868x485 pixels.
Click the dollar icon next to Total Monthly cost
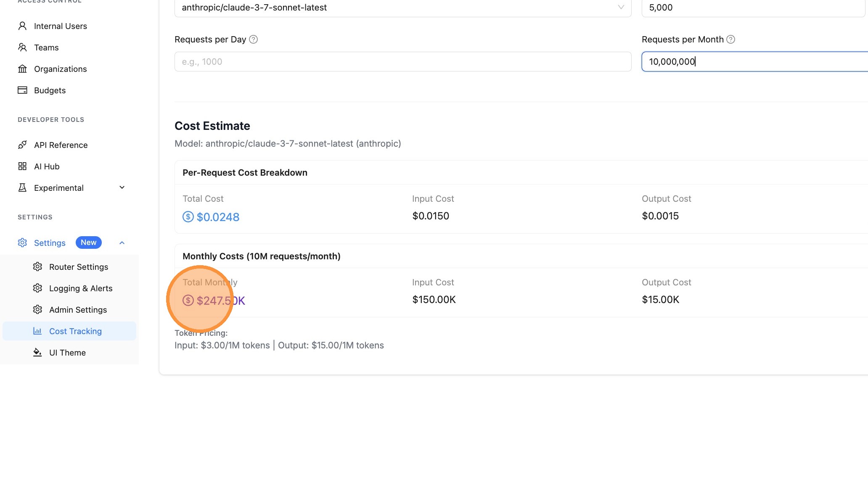(188, 300)
